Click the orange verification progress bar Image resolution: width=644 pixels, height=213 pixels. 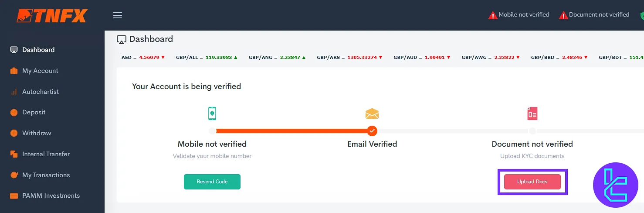click(x=291, y=131)
